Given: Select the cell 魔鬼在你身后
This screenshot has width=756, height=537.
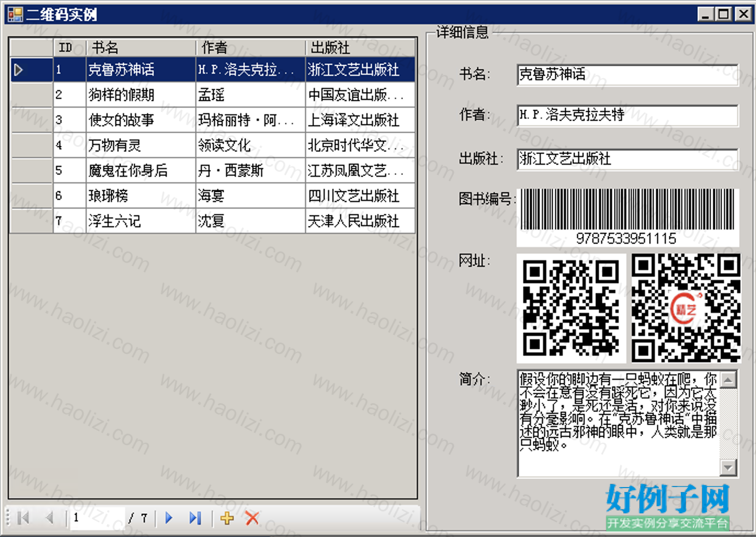Looking at the screenshot, I should point(141,171).
